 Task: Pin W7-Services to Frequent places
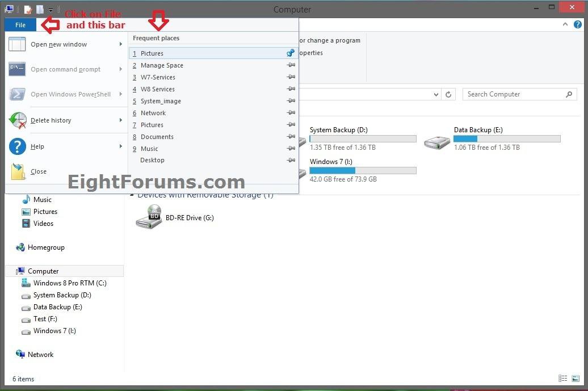[291, 77]
